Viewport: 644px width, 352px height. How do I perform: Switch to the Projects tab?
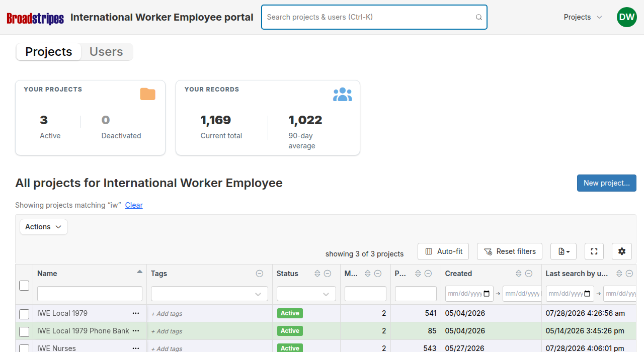tap(49, 52)
